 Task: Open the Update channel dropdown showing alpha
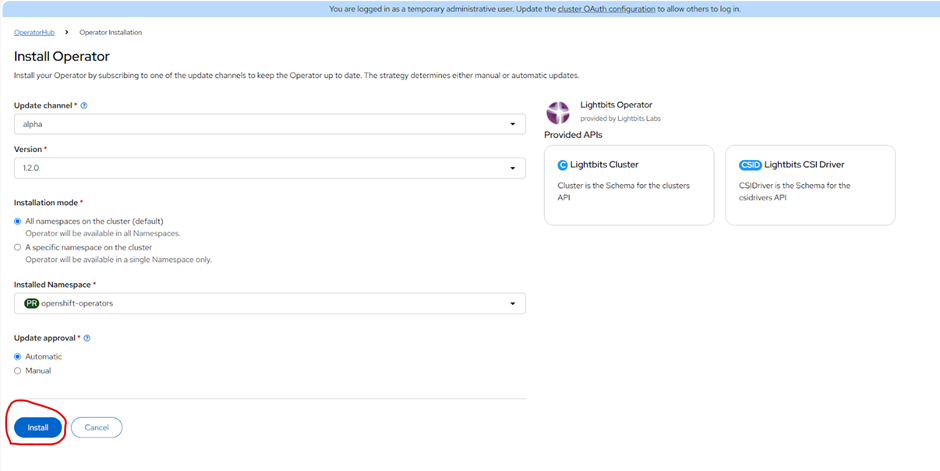[x=269, y=124]
